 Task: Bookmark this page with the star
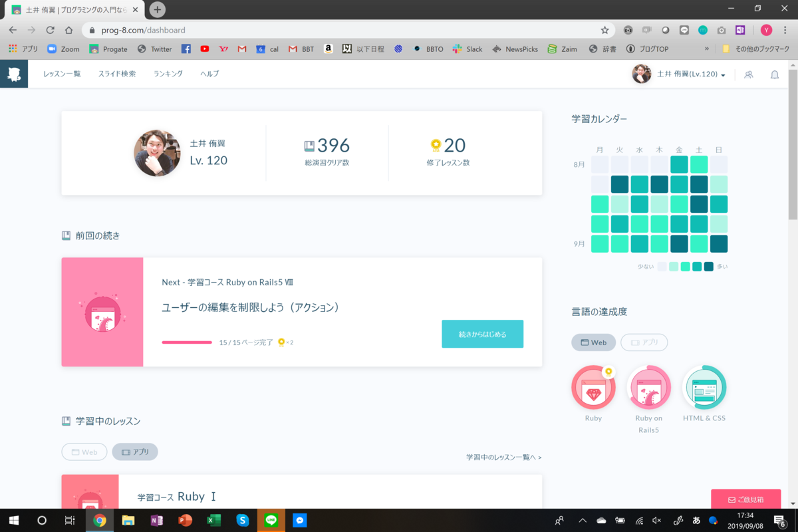point(604,30)
